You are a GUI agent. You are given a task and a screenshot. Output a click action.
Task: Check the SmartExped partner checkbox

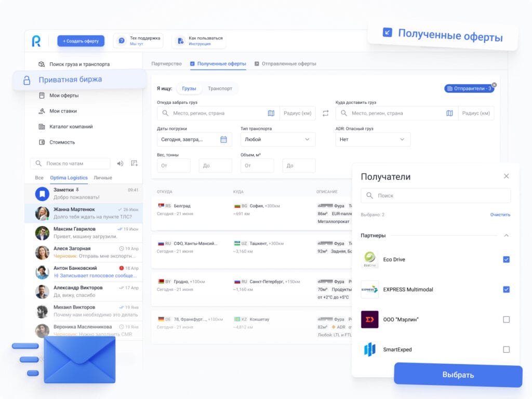click(506, 350)
